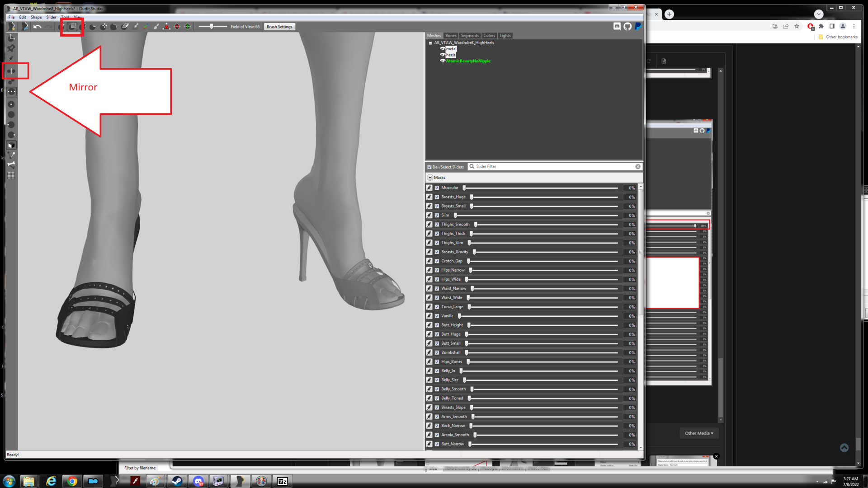Viewport: 868px width, 488px height.
Task: Open Chrome three-dot menu
Action: click(x=854, y=26)
